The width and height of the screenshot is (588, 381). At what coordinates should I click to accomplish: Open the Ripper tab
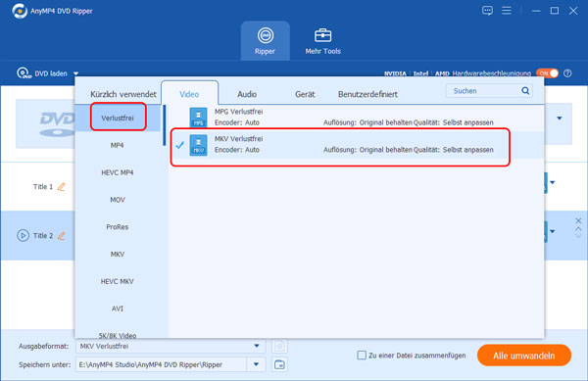click(266, 41)
